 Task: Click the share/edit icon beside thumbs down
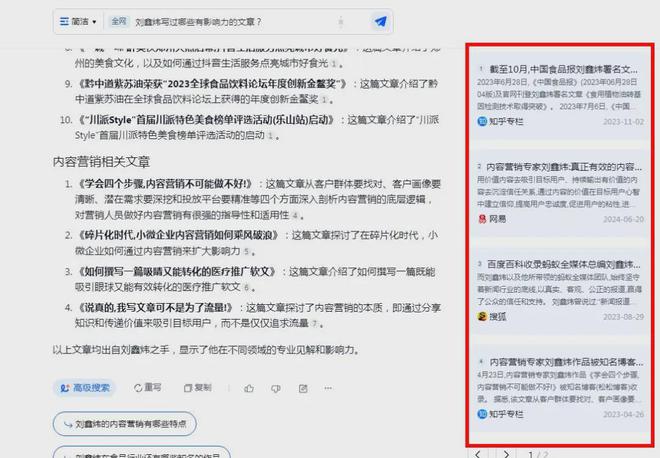(x=303, y=388)
